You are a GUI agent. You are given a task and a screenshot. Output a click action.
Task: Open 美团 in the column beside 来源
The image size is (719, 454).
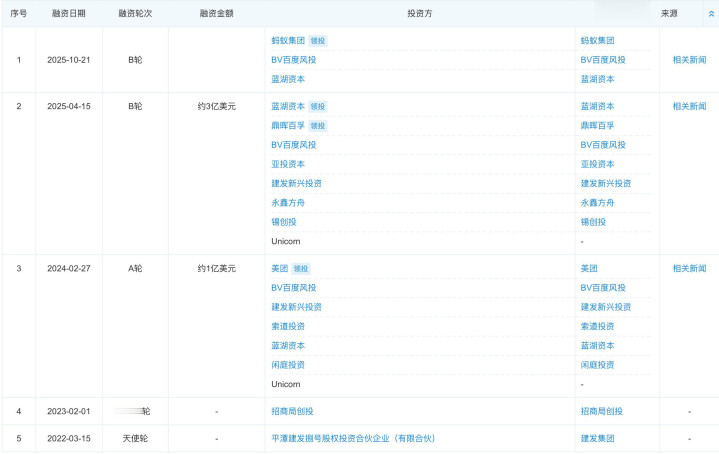(589, 268)
